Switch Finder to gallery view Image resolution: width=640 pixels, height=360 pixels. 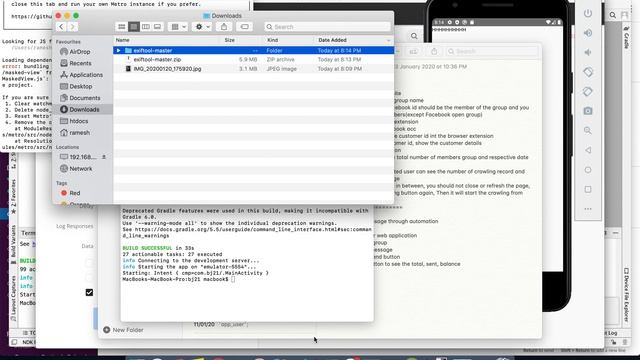pyautogui.click(x=157, y=27)
